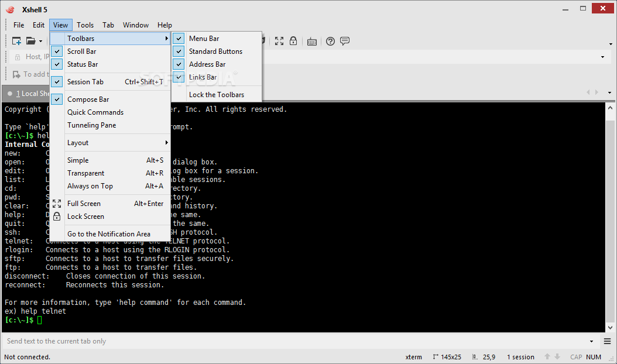
Task: Click the down arrow icon in the status bar
Action: click(x=557, y=357)
